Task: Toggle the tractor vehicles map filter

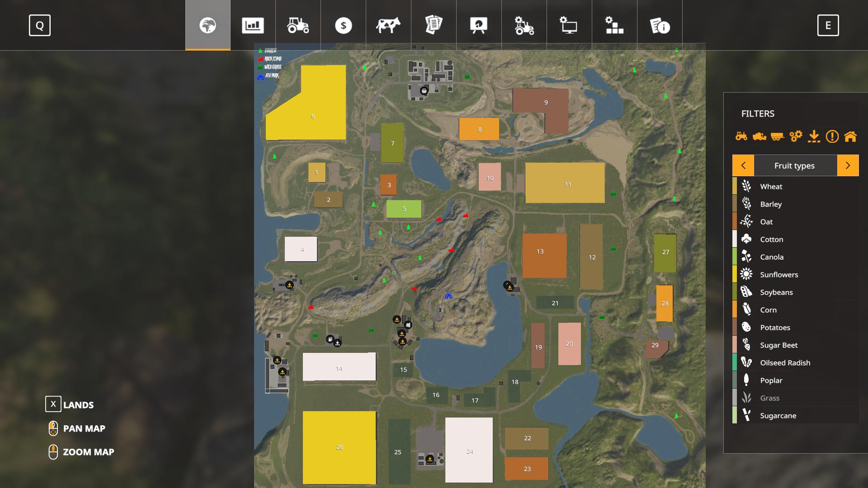Action: click(x=741, y=136)
